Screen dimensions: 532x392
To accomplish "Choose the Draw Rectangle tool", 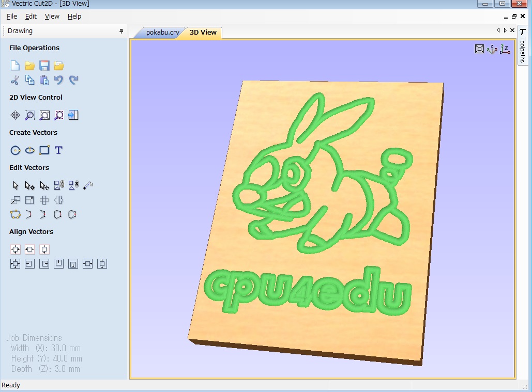I will pos(44,150).
